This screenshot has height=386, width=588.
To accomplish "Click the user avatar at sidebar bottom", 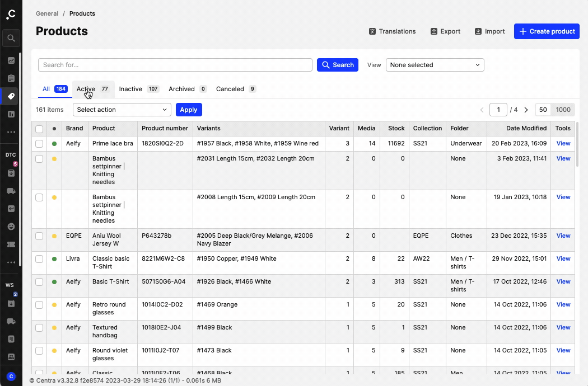I will click(11, 376).
